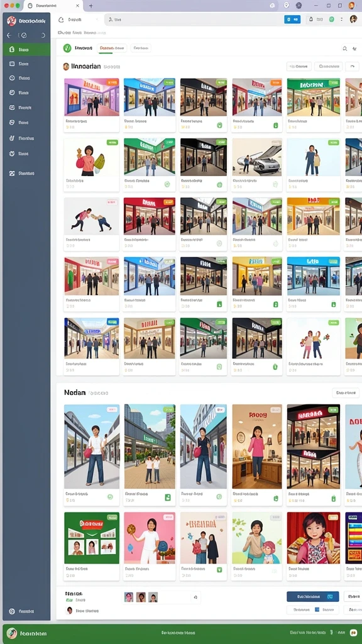This screenshot has height=644, width=362.
Task: Select the green highlighted first sidebar item
Action: tap(26, 50)
